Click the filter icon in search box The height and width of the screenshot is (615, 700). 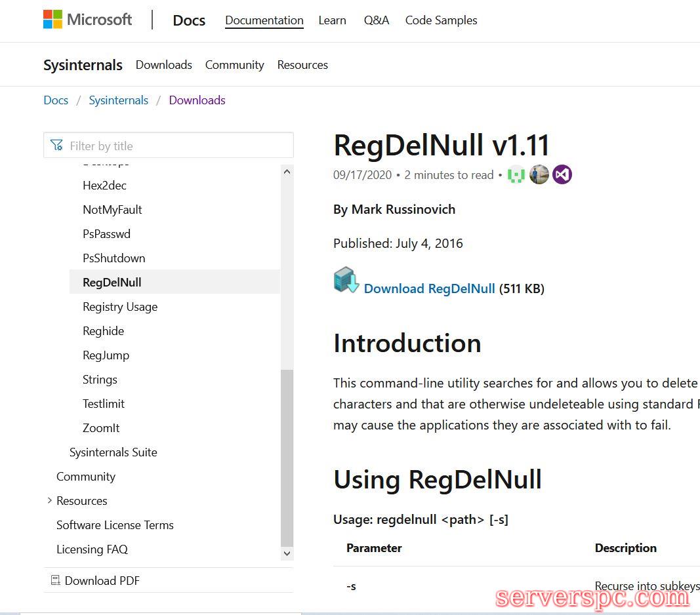tap(57, 146)
